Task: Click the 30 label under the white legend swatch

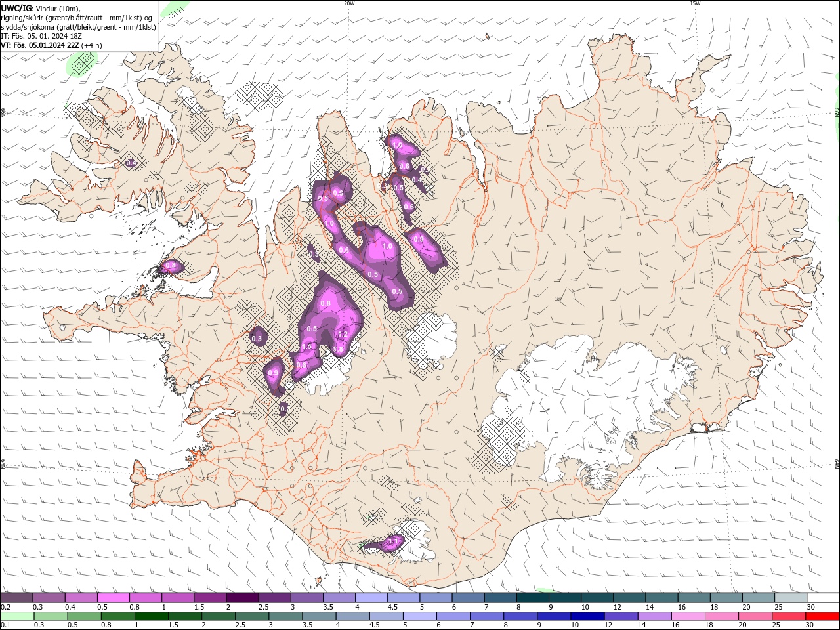Action: tap(811, 607)
